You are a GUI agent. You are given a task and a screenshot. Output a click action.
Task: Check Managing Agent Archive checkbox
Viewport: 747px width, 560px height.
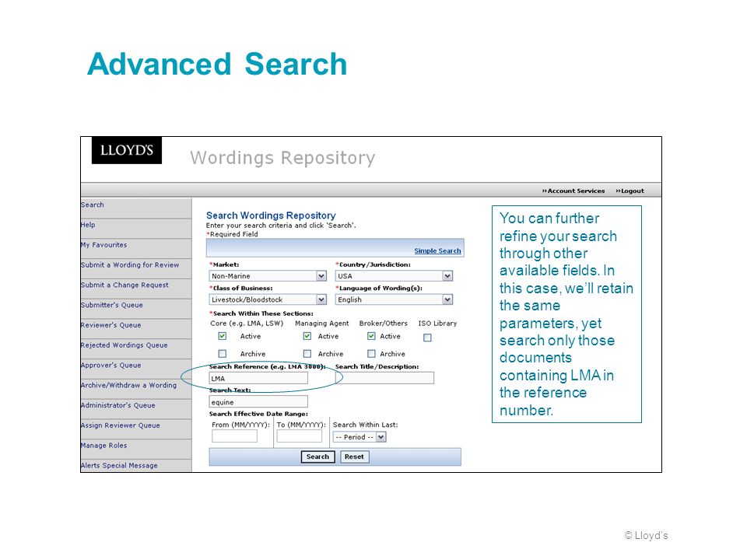pyautogui.click(x=307, y=354)
